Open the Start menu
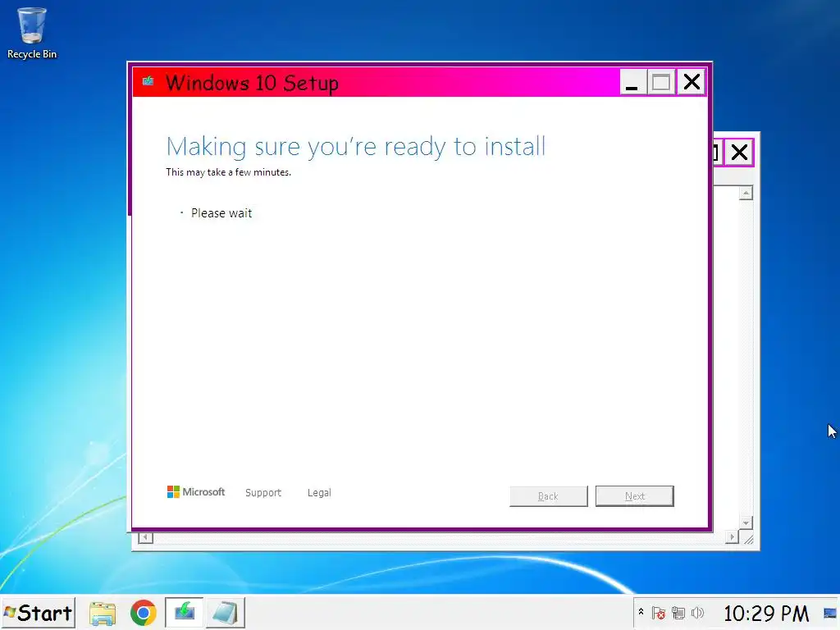This screenshot has width=840, height=630. [x=38, y=613]
